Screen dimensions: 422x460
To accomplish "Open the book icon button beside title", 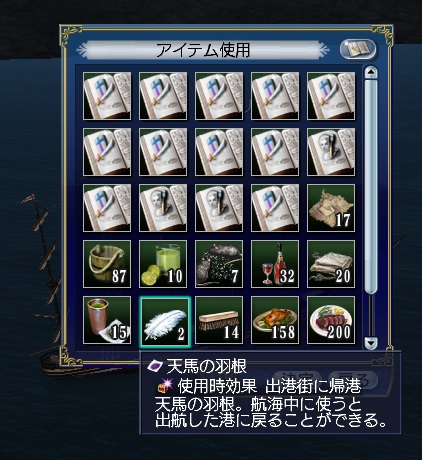I will click(358, 50).
